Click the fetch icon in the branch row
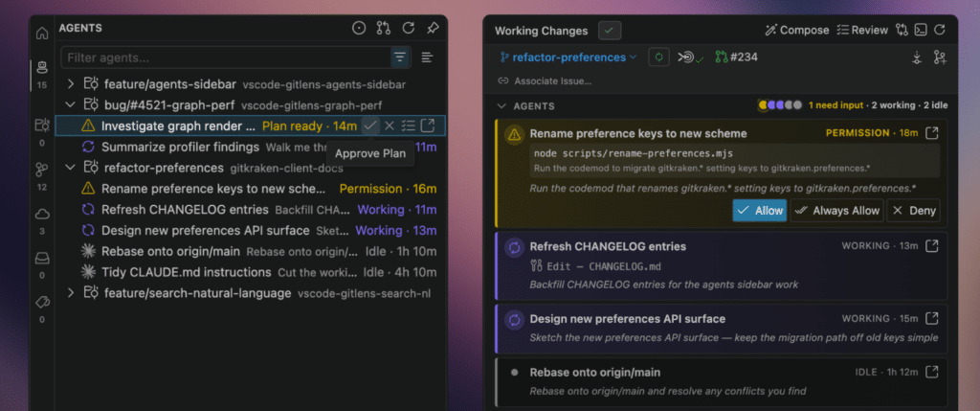The image size is (980, 411). [917, 57]
